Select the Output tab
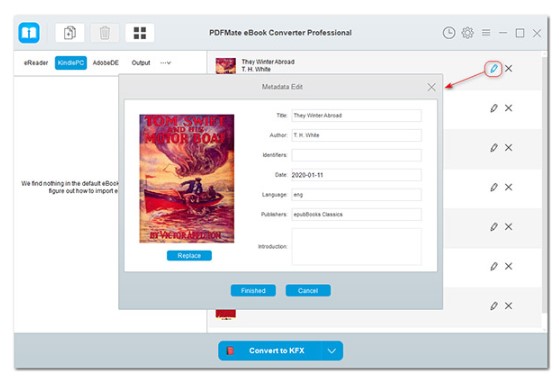This screenshot has height=376, width=559. [141, 63]
